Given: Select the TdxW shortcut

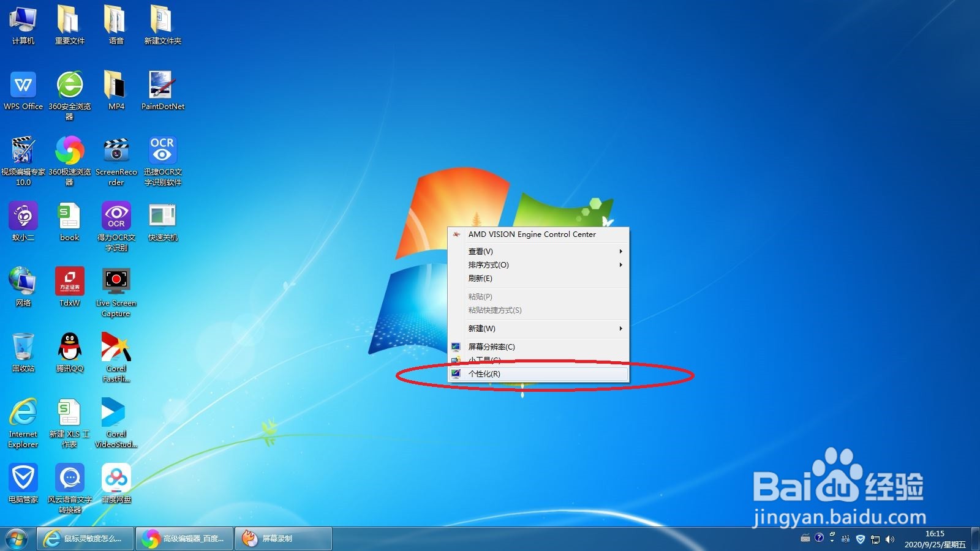Looking at the screenshot, I should click(x=70, y=287).
